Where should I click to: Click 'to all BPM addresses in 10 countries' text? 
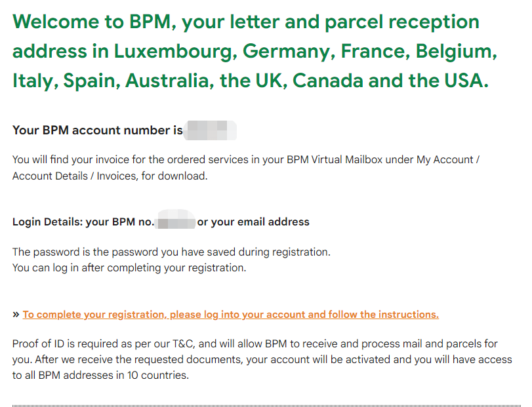click(100, 376)
